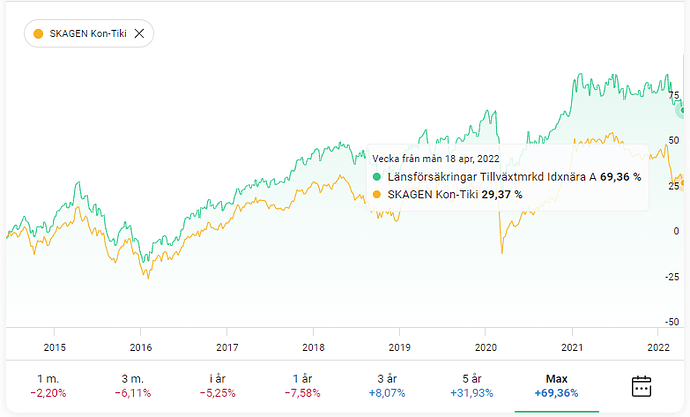
Task: Click the tooltip header Vecka från mån 18 apr
Action: point(435,158)
